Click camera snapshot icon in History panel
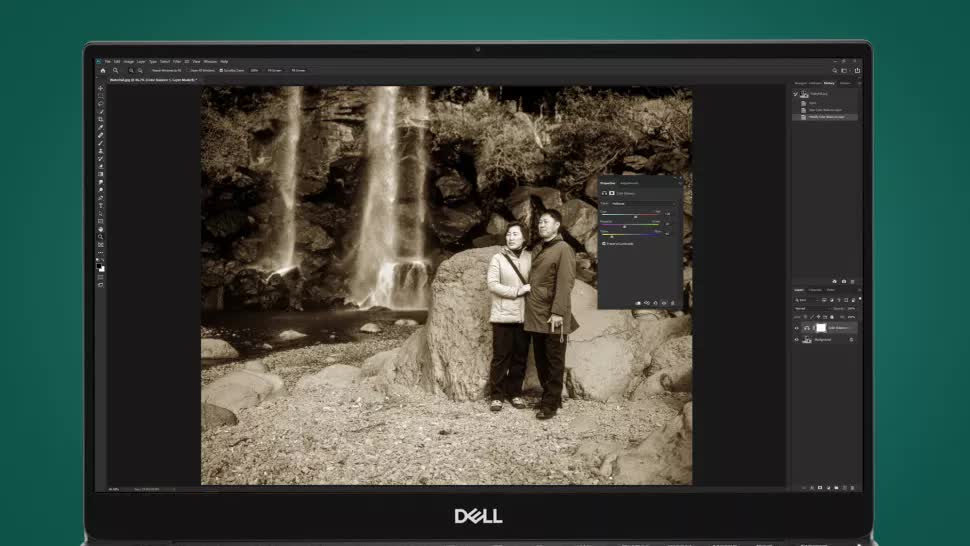This screenshot has width=970, height=546. (844, 281)
